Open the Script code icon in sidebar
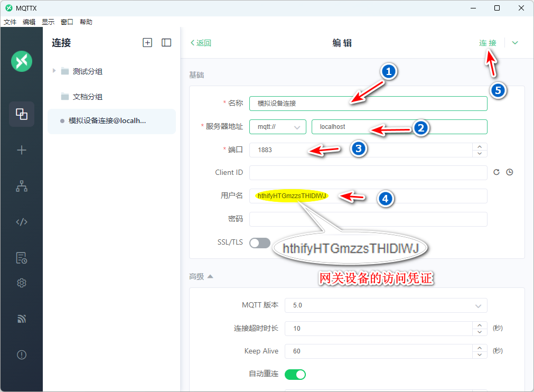The width and height of the screenshot is (534, 392). coord(22,222)
